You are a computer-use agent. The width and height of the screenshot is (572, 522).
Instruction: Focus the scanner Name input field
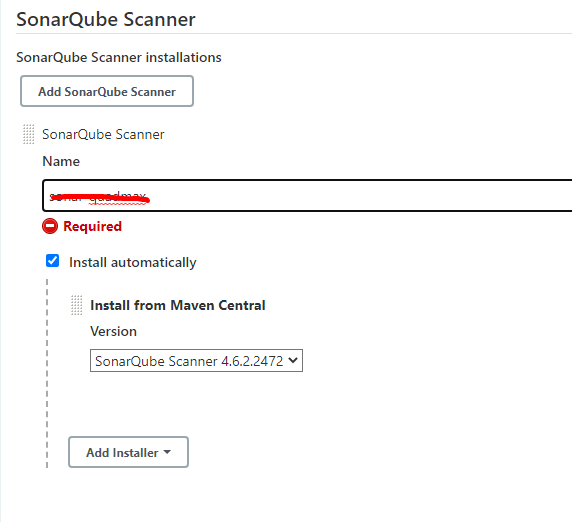coord(307,196)
